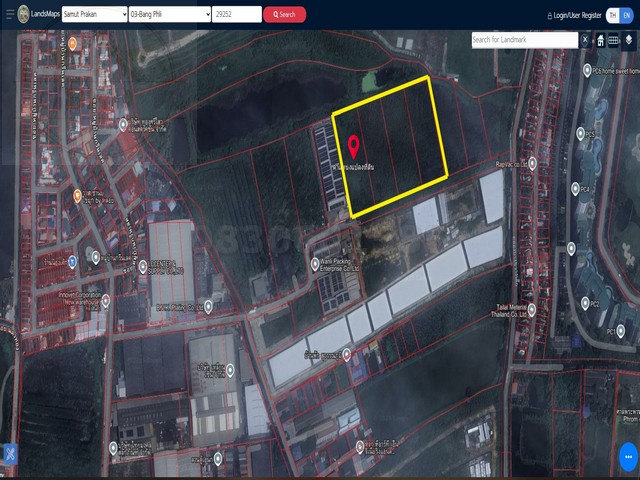Switch language to TH
Image resolution: width=640 pixels, height=480 pixels.
[x=613, y=15]
